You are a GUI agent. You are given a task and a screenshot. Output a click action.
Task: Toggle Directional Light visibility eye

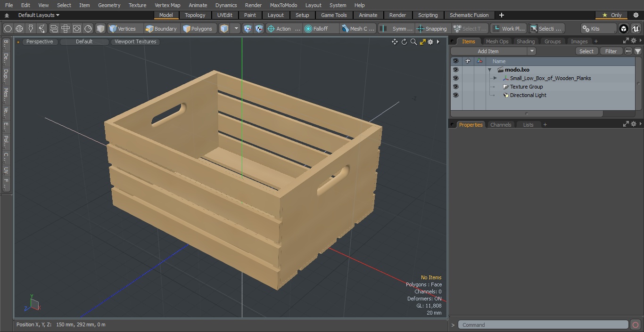455,95
